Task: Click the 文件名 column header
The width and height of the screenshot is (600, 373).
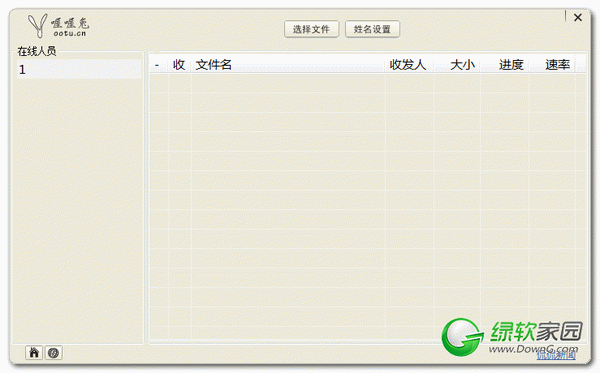Action: [288, 65]
